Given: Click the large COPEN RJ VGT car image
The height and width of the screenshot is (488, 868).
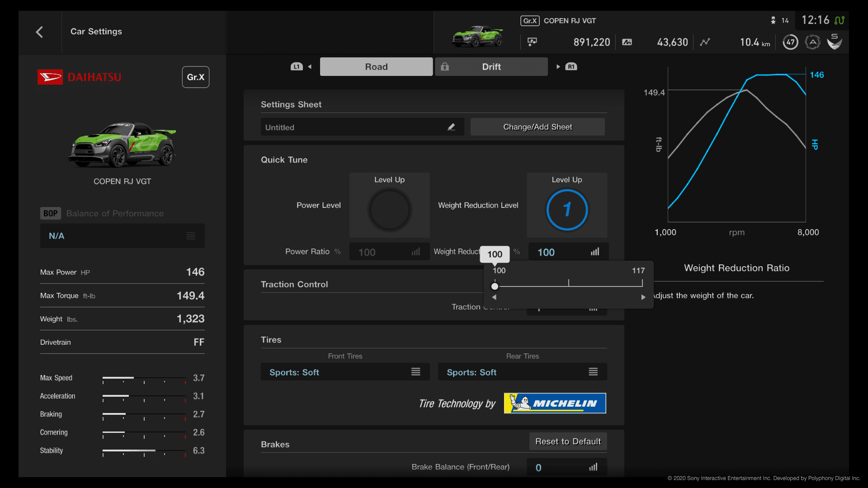Looking at the screenshot, I should coord(122,145).
